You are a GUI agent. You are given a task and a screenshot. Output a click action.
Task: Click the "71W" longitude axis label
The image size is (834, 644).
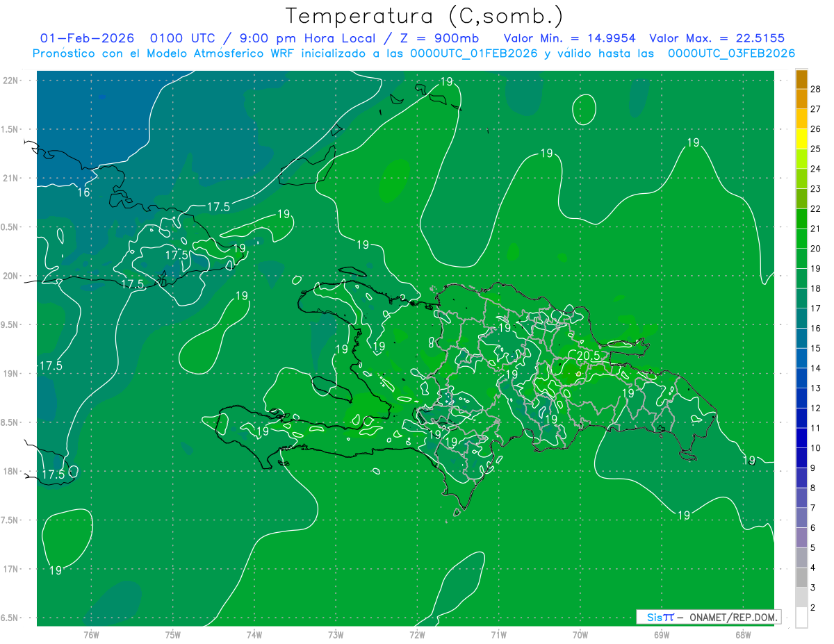pyautogui.click(x=498, y=634)
